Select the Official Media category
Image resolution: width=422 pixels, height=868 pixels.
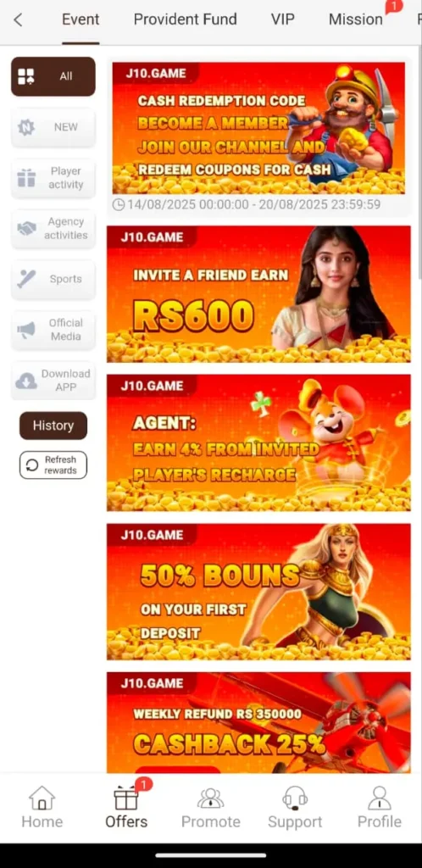point(53,330)
